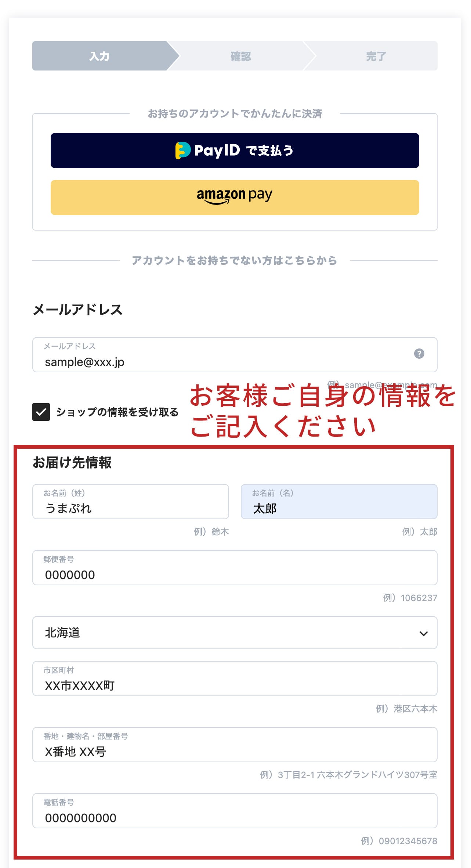
Task: Click the PayID logo icon
Action: click(x=183, y=150)
